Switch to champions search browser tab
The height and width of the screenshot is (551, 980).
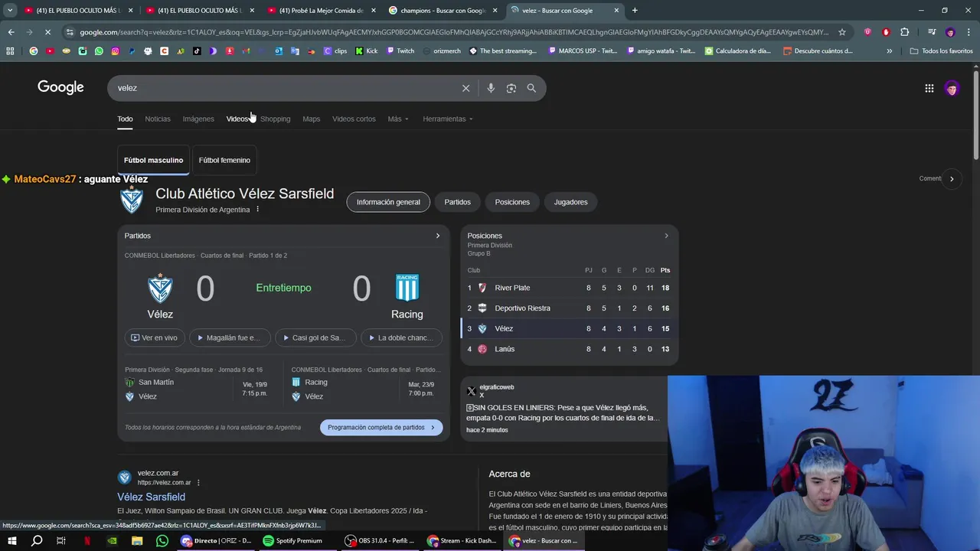[443, 11]
